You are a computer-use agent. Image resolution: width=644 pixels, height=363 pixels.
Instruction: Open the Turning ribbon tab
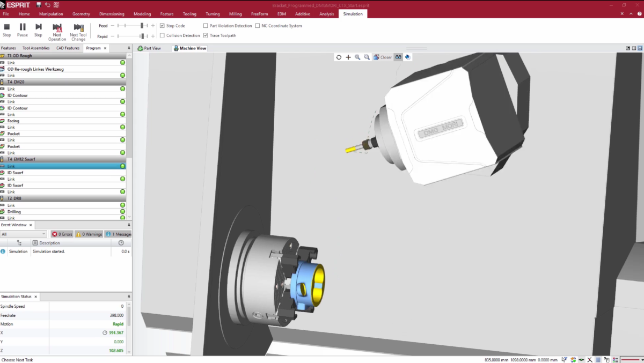[213, 14]
